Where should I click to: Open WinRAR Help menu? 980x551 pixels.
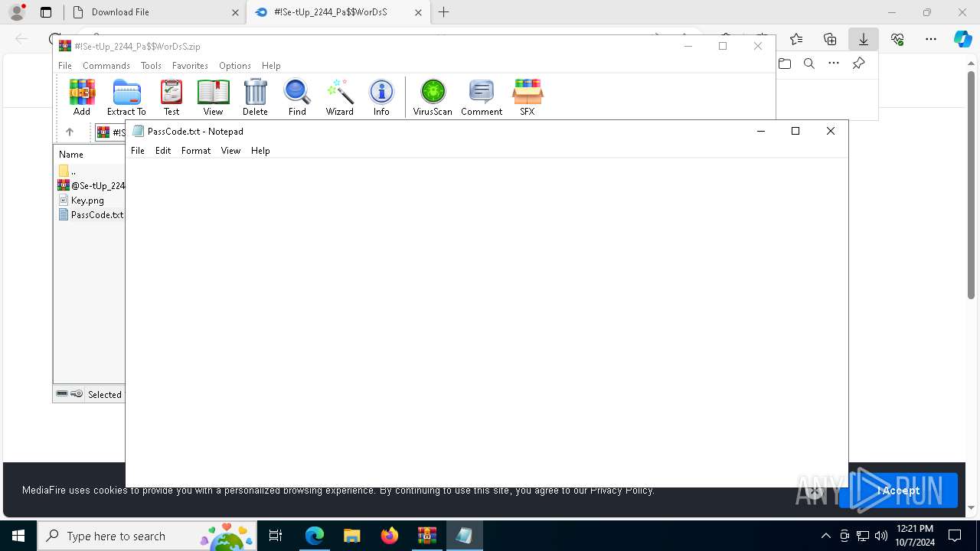[271, 66]
